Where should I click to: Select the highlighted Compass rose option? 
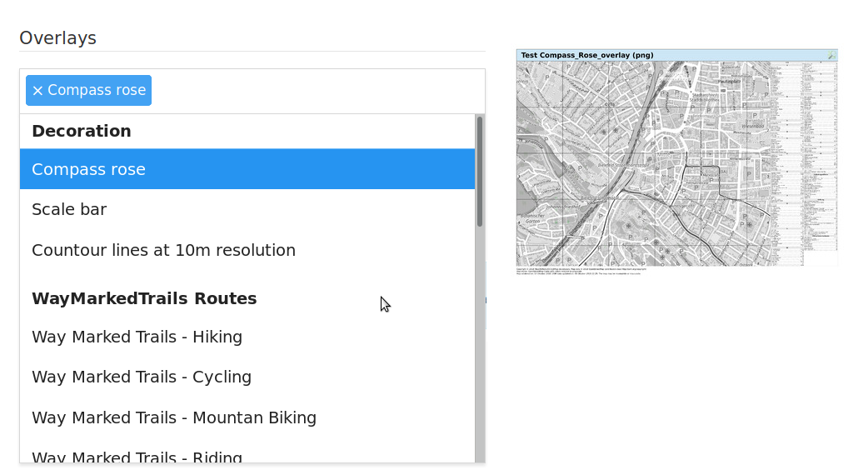pyautogui.click(x=247, y=169)
